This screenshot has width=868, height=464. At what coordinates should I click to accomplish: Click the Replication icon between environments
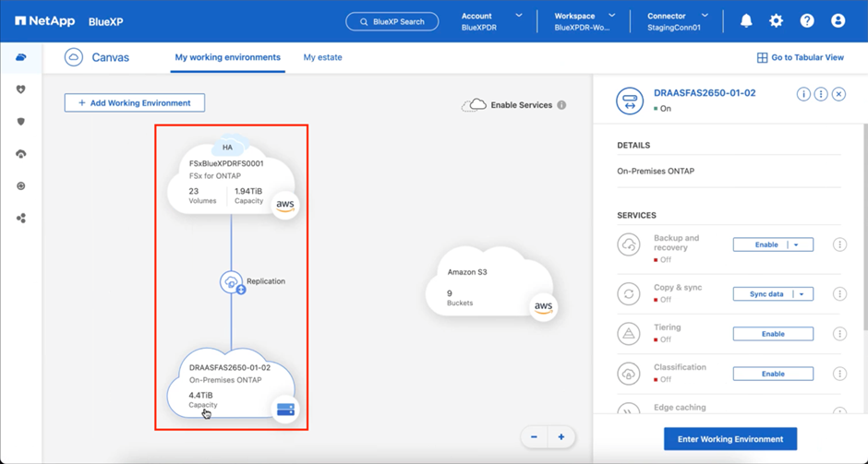231,281
